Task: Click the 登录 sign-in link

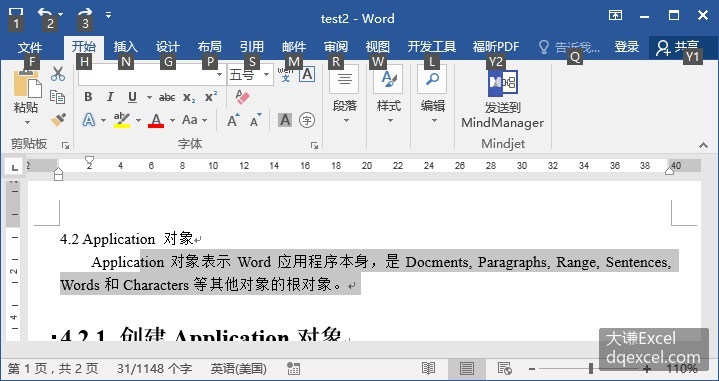Action: point(627,47)
